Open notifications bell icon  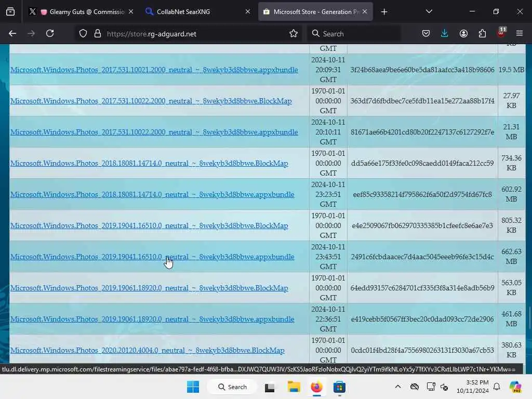pyautogui.click(x=497, y=387)
